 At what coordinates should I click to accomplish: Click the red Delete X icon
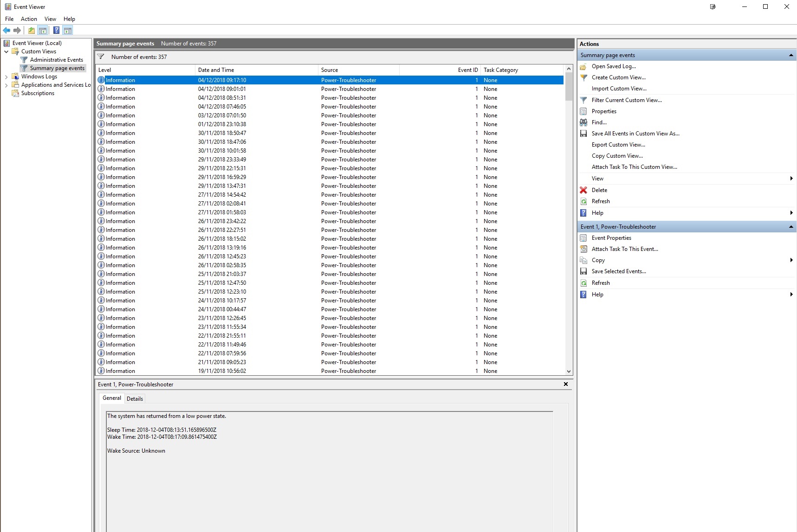[583, 190]
